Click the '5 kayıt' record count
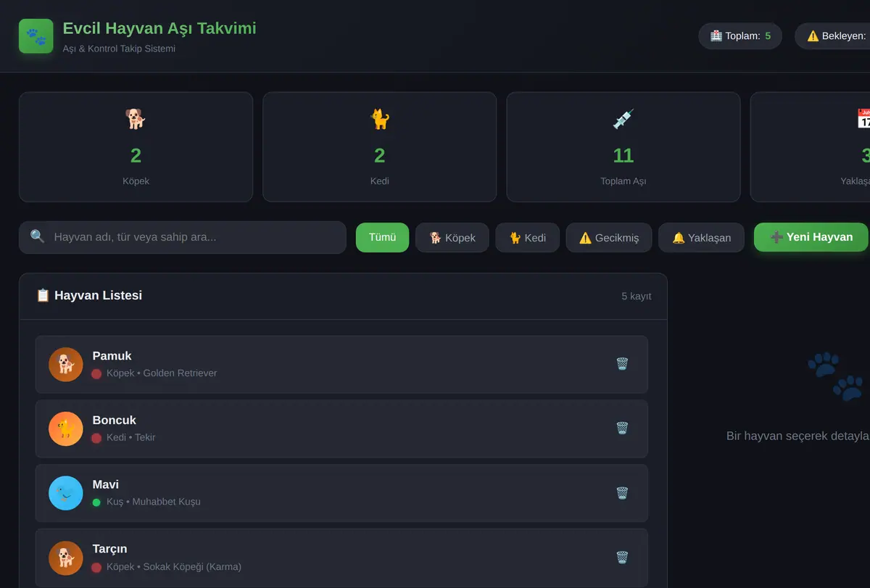This screenshot has height=588, width=870. 637,297
